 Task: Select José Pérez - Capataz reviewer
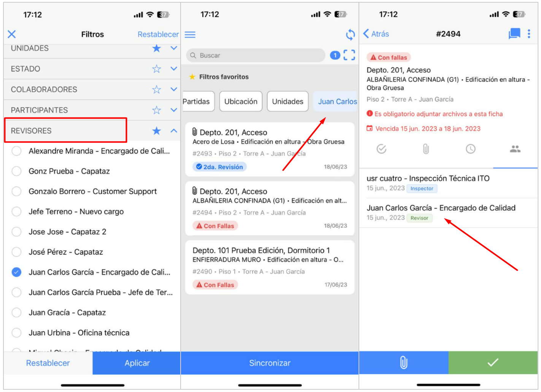(x=17, y=252)
